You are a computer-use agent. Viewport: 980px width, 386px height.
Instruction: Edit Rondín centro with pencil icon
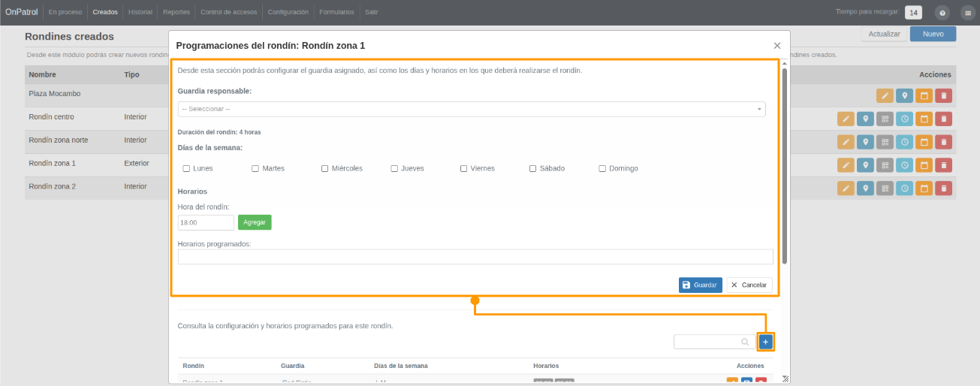(x=846, y=119)
